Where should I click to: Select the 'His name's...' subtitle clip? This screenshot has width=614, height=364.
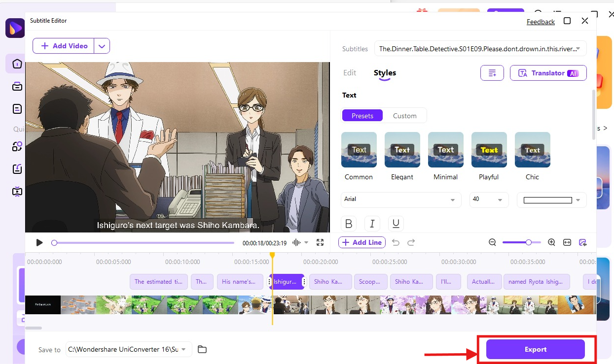pyautogui.click(x=239, y=282)
